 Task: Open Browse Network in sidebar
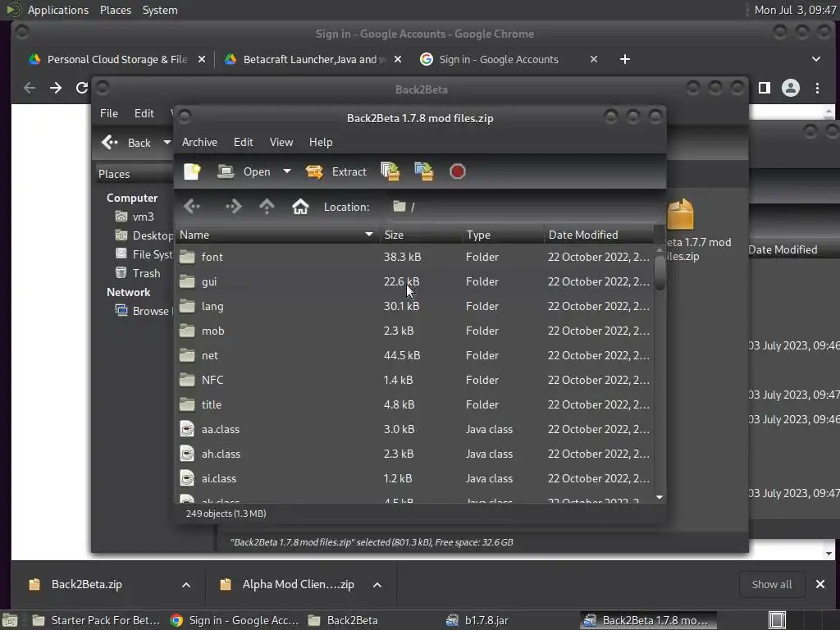tap(143, 311)
